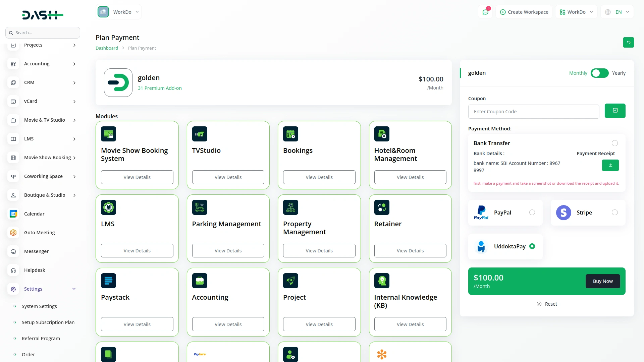Click the Goto Meeting sidebar icon

[x=13, y=233]
